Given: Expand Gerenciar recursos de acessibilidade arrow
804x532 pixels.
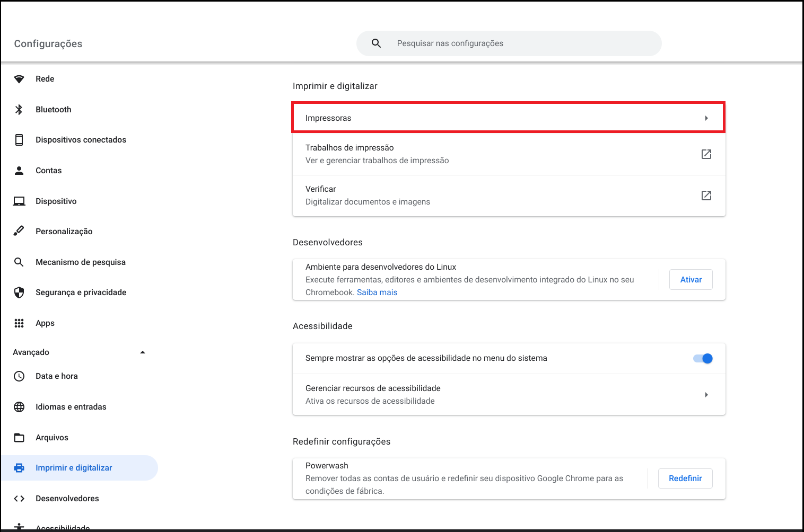Looking at the screenshot, I should click(x=706, y=395).
